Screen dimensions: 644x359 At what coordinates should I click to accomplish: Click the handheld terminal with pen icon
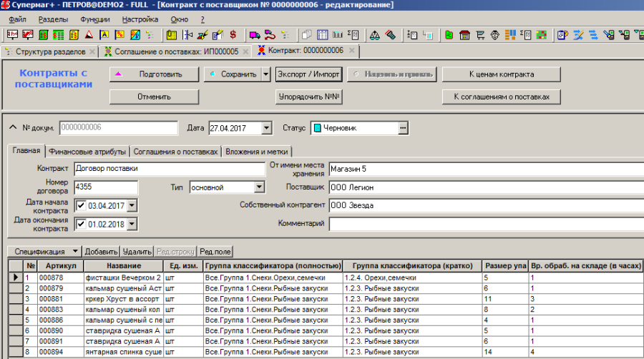click(x=609, y=35)
